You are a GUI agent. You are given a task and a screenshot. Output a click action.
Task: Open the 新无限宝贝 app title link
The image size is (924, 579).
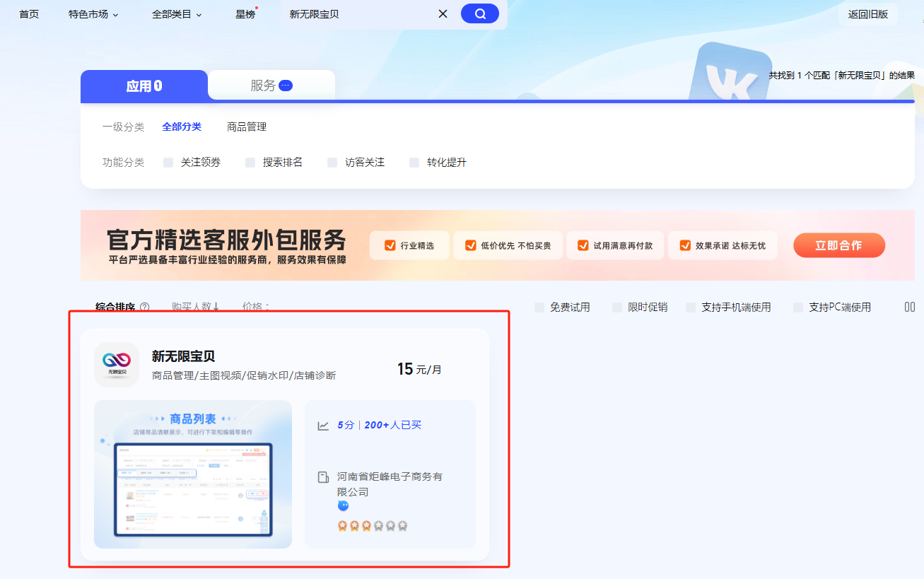click(x=183, y=356)
